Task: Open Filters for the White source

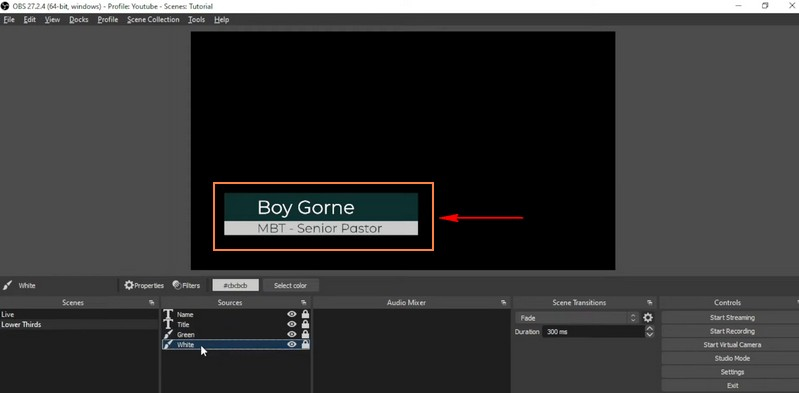Action: click(x=186, y=285)
